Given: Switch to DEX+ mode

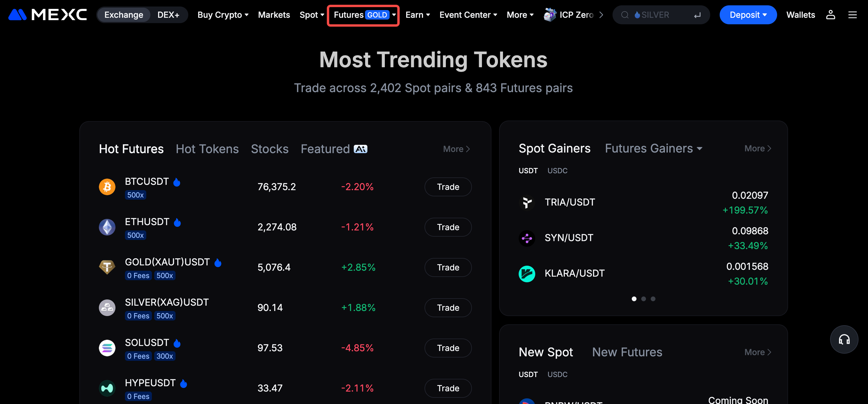Looking at the screenshot, I should pyautogui.click(x=168, y=15).
